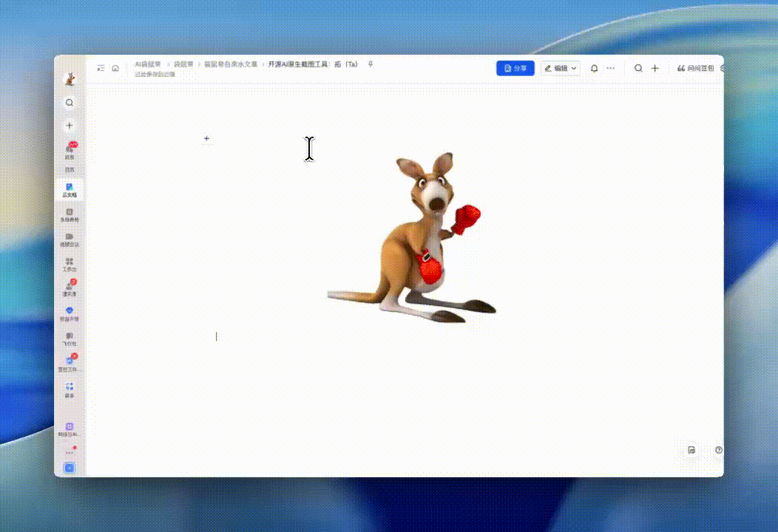Image resolution: width=778 pixels, height=532 pixels.
Task: Click the plus icon in the header
Action: pyautogui.click(x=655, y=69)
